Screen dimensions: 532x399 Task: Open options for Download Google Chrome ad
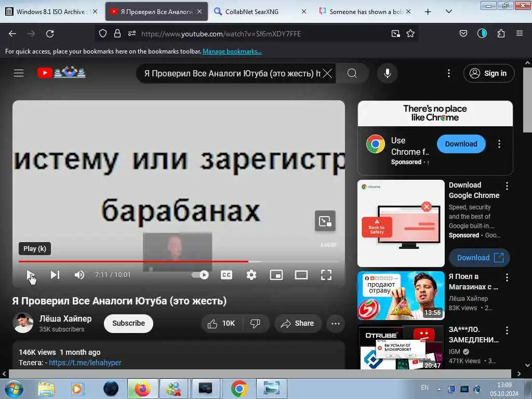click(507, 185)
